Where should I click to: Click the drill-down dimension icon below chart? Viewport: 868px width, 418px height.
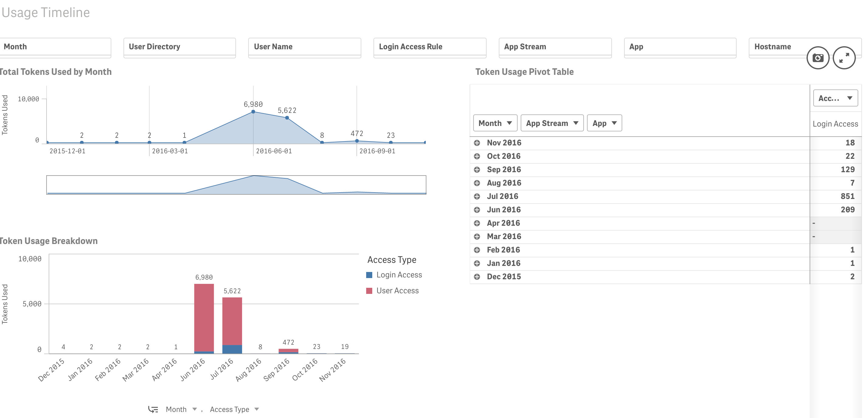click(153, 409)
